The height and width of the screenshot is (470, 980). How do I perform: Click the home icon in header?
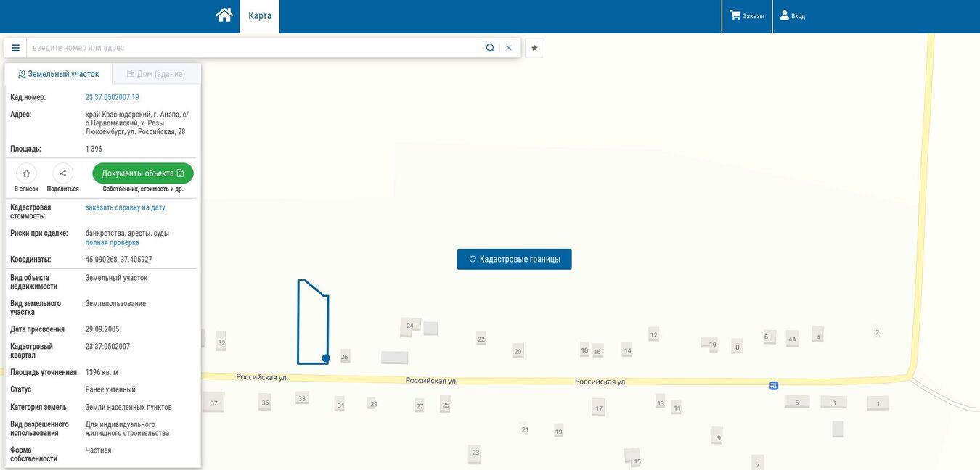[224, 15]
